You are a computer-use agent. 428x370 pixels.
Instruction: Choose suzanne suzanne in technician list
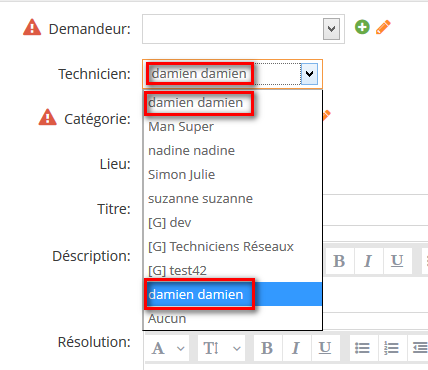[232, 199]
